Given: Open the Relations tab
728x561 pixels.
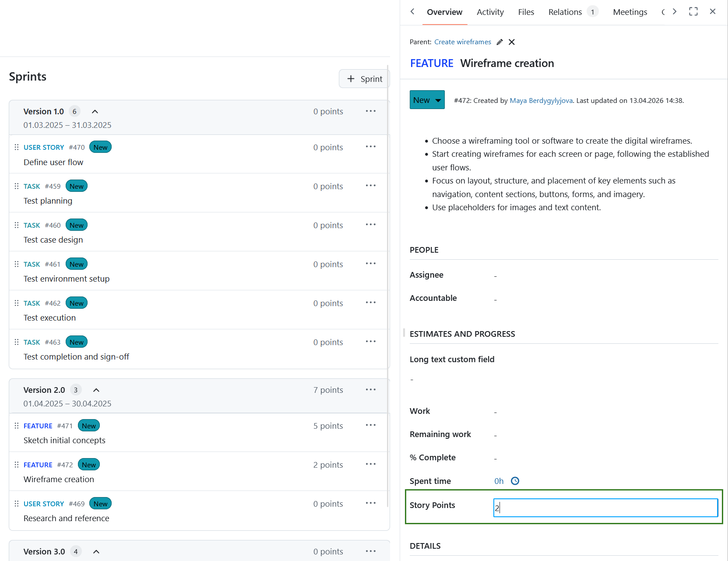Looking at the screenshot, I should [x=564, y=12].
